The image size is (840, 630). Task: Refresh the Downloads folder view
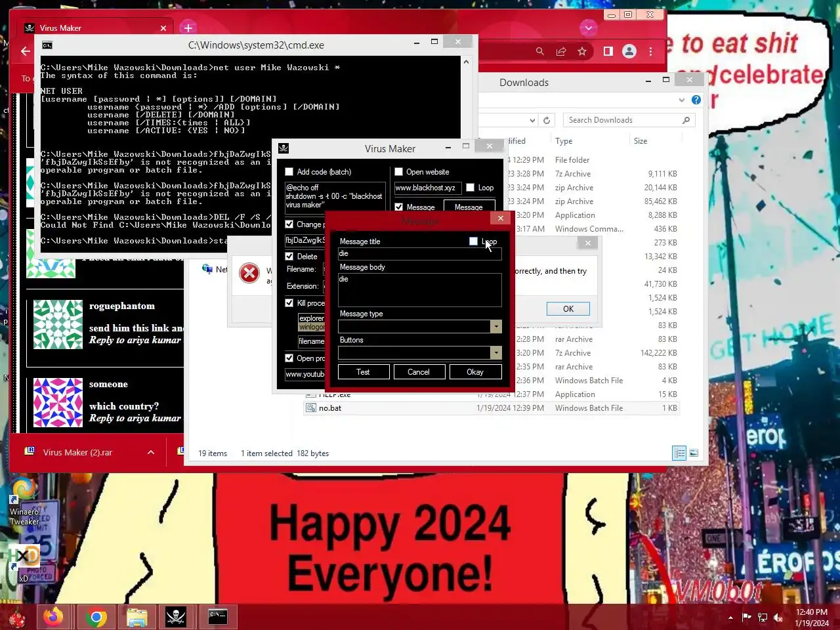tap(547, 120)
